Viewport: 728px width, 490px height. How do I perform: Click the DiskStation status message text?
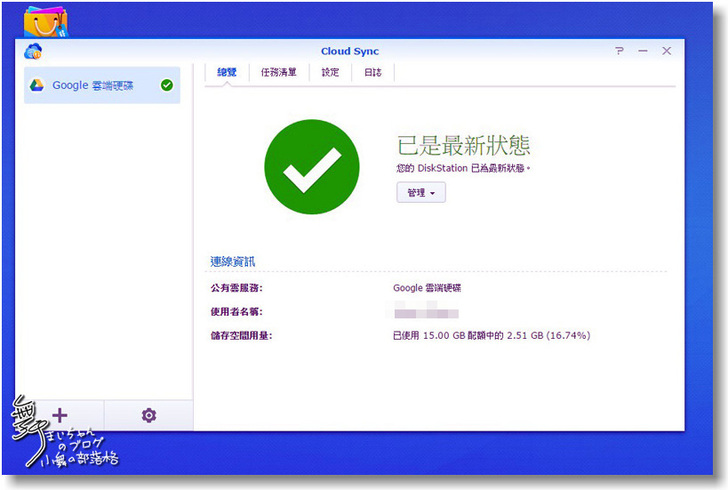(x=463, y=168)
